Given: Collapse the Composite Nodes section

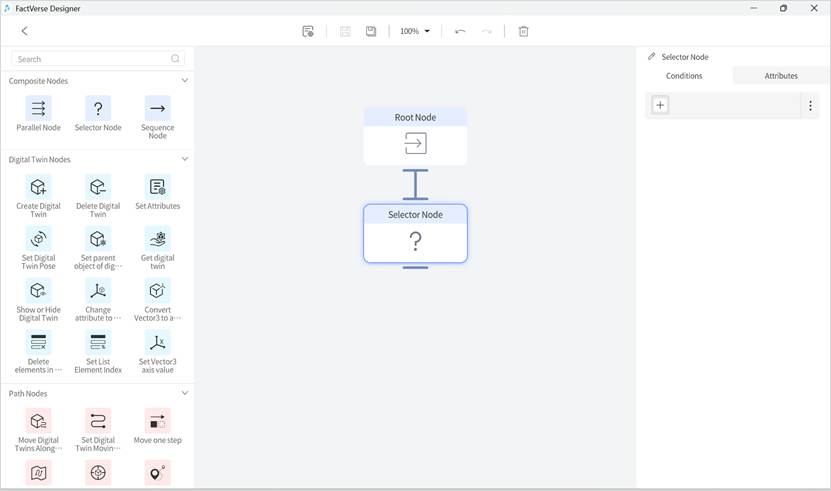Looking at the screenshot, I should [x=185, y=80].
